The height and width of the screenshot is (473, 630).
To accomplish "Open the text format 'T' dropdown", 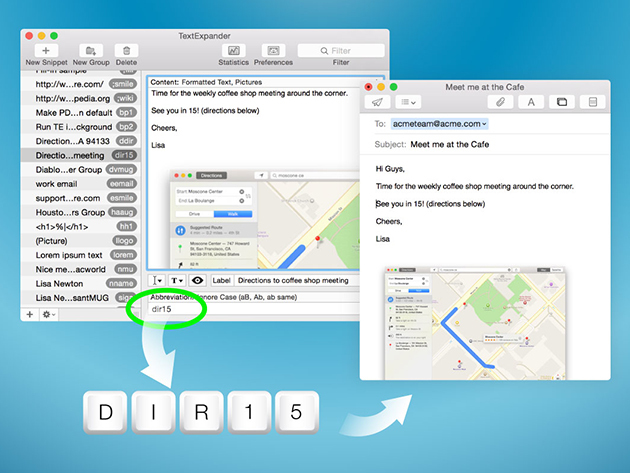I will [x=177, y=281].
